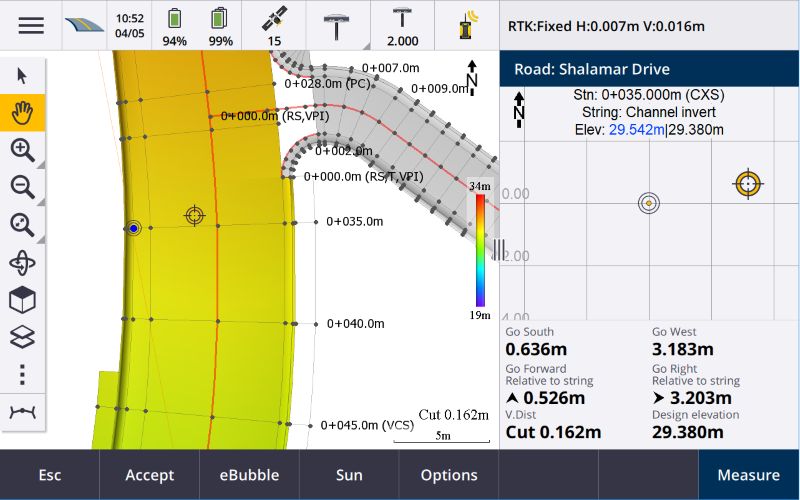
Task: Open antenna height setting showing 2.000
Action: click(x=402, y=25)
